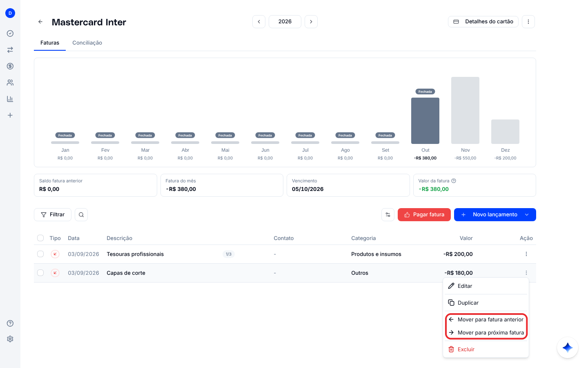The height and width of the screenshot is (368, 588).
Task: Open the AI assistant sparkle button
Action: coord(568,348)
